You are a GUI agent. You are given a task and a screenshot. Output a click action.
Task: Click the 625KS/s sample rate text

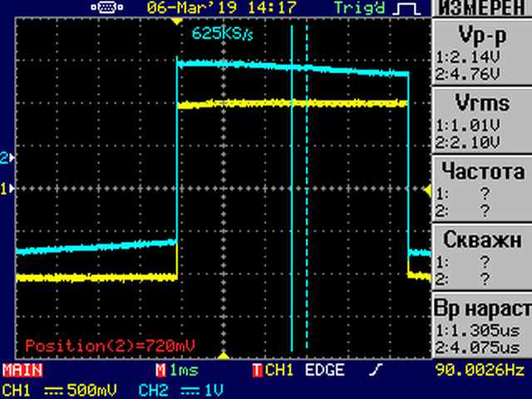pyautogui.click(x=223, y=33)
